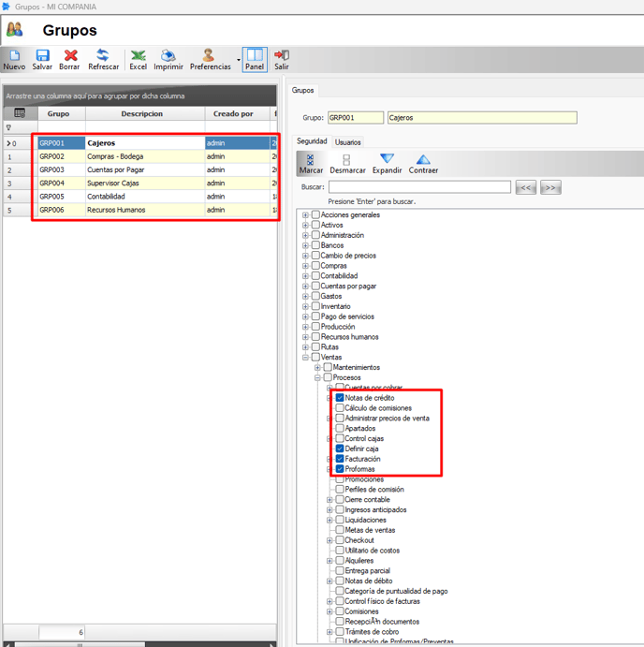Image resolution: width=644 pixels, height=647 pixels.
Task: Click the previous search result << button
Action: click(x=526, y=187)
